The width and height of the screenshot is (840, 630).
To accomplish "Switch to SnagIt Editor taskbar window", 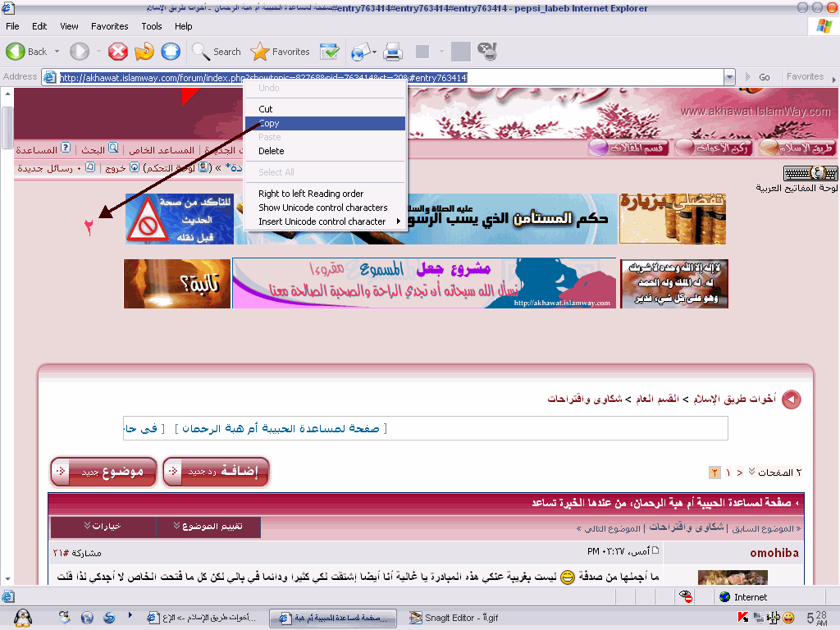I will pos(454,618).
